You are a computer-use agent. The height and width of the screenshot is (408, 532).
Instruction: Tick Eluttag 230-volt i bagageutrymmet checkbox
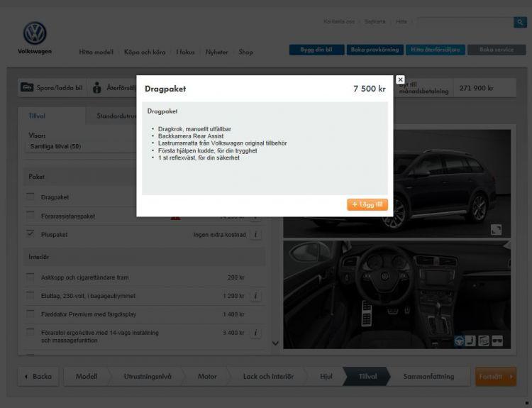click(x=31, y=295)
